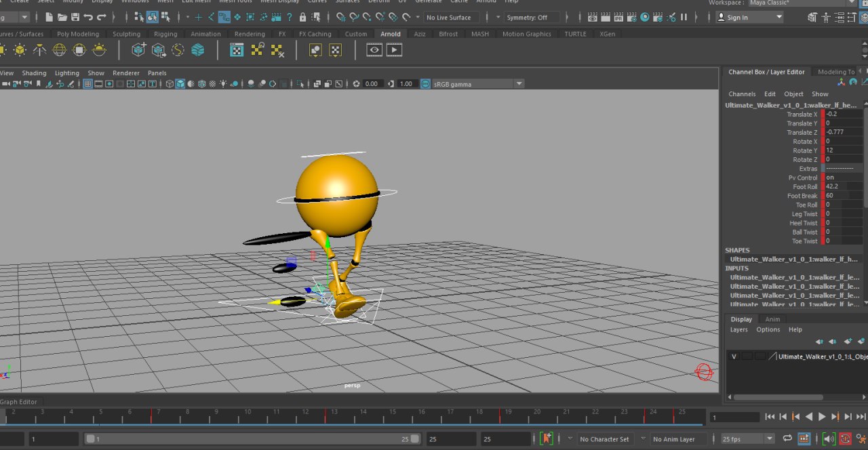Image resolution: width=868 pixels, height=450 pixels.
Task: Go to start of playback range
Action: point(770,417)
